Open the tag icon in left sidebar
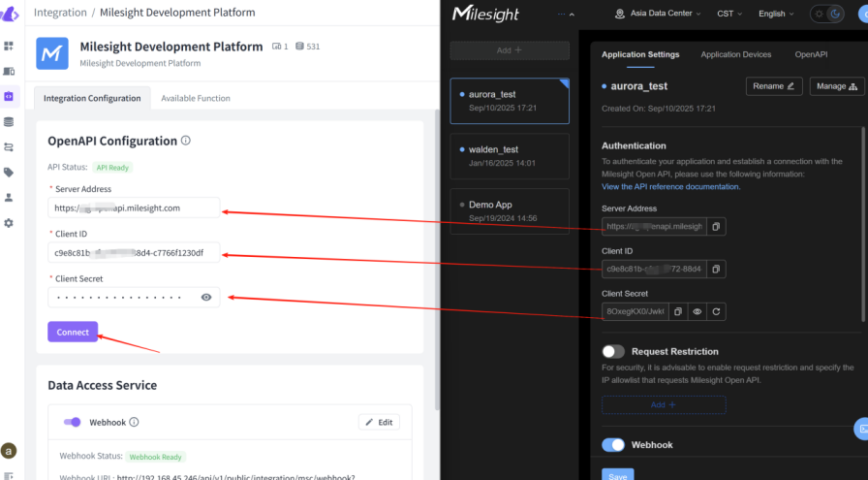Screen dimensions: 868x480 point(9,173)
